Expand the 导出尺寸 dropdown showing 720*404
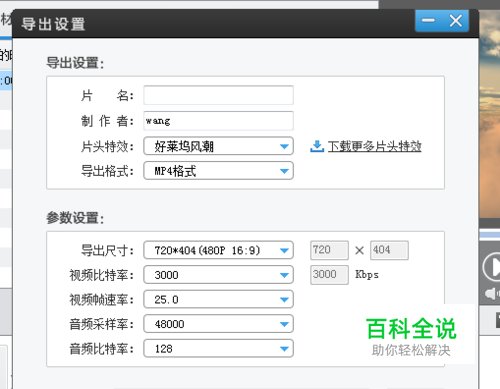The width and height of the screenshot is (500, 389). 218,250
